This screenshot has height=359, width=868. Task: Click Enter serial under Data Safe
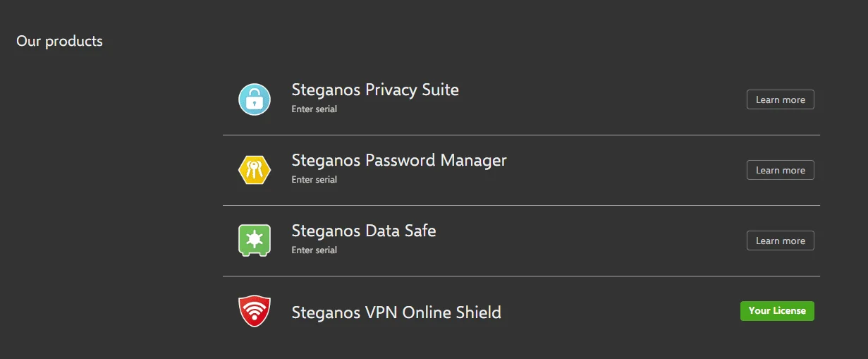pos(314,250)
